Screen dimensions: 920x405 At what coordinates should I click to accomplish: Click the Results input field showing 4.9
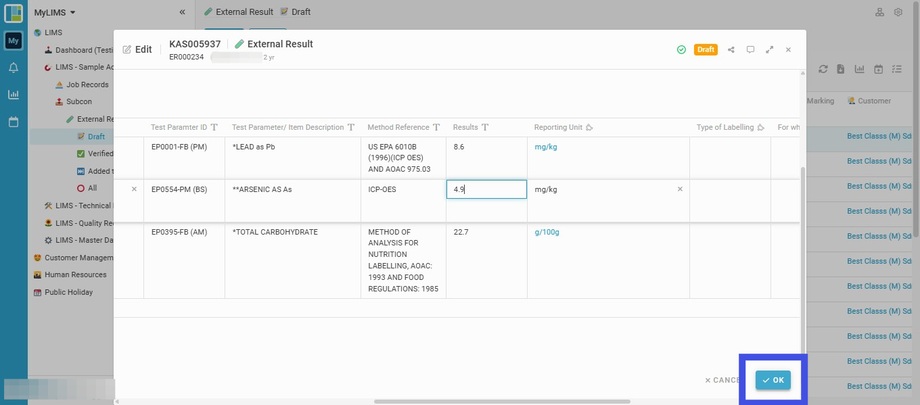coord(486,189)
